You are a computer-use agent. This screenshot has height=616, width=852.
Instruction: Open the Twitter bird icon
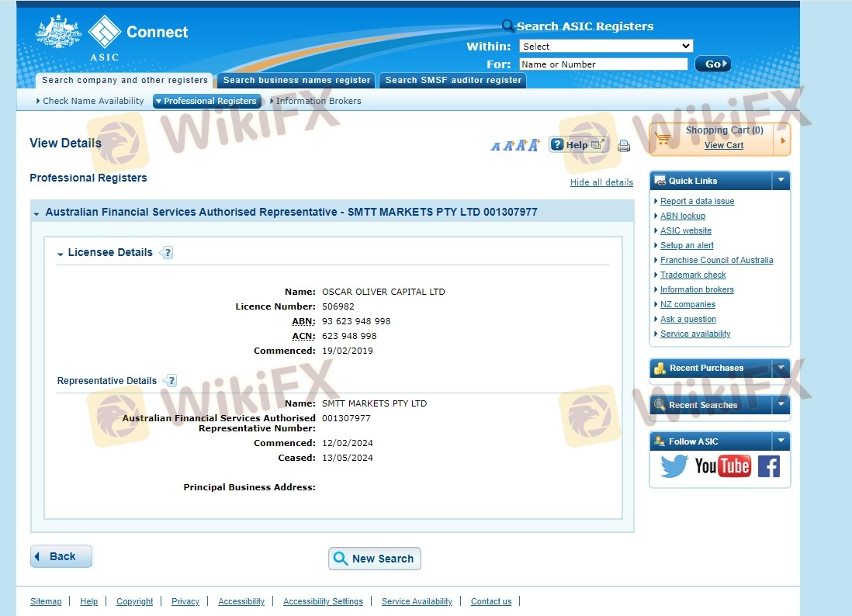tap(674, 466)
